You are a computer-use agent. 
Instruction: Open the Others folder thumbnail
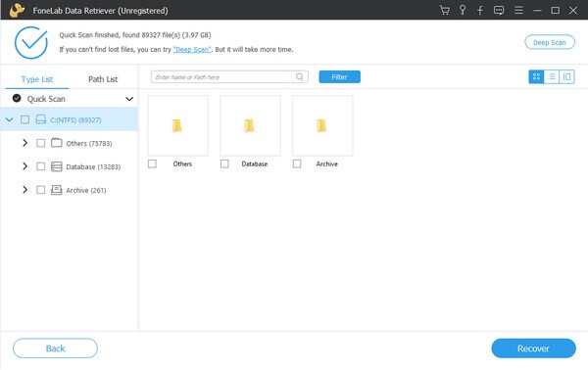177,125
